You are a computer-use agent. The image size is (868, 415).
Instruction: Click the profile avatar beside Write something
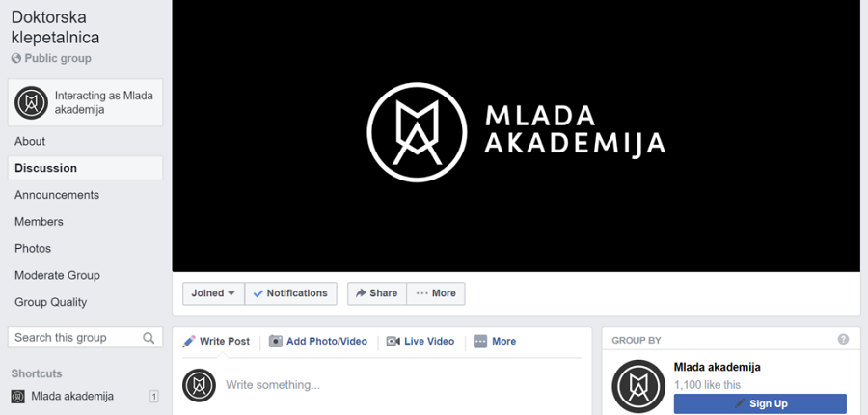pos(199,385)
